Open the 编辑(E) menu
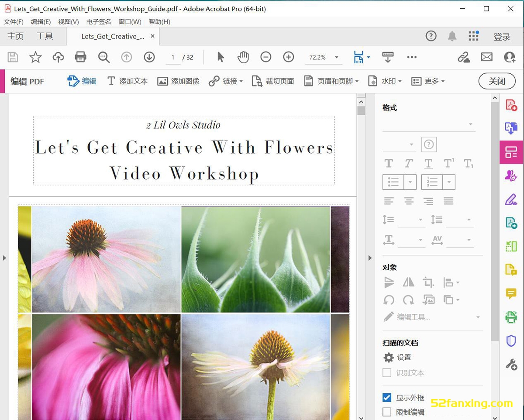The image size is (524, 420). (x=41, y=21)
